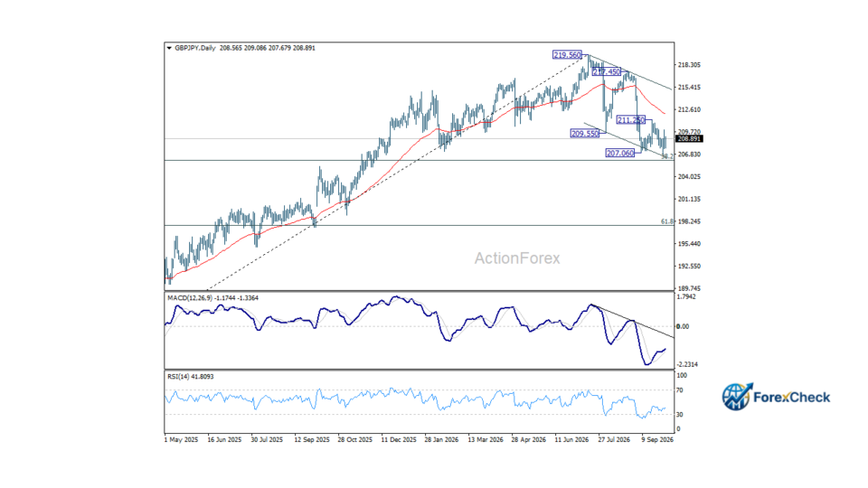Click the RSI axis value 100

point(682,376)
